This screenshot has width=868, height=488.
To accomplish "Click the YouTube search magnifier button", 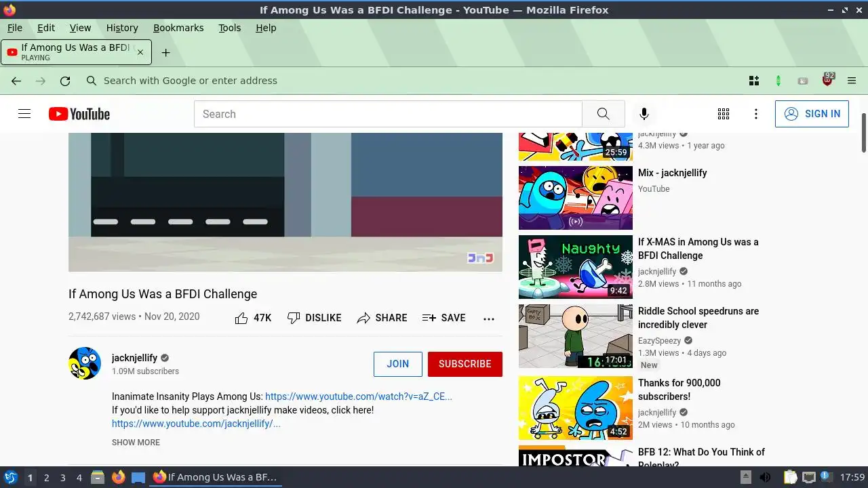I will (604, 114).
